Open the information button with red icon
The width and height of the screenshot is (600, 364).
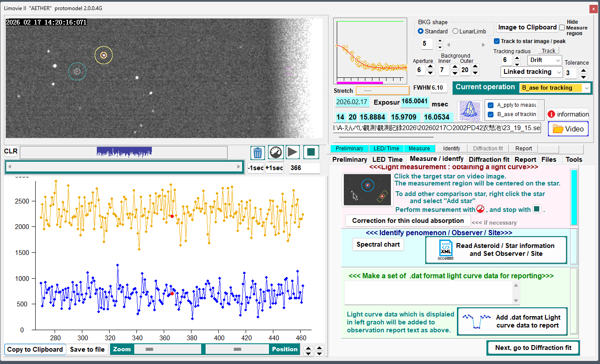[568, 114]
